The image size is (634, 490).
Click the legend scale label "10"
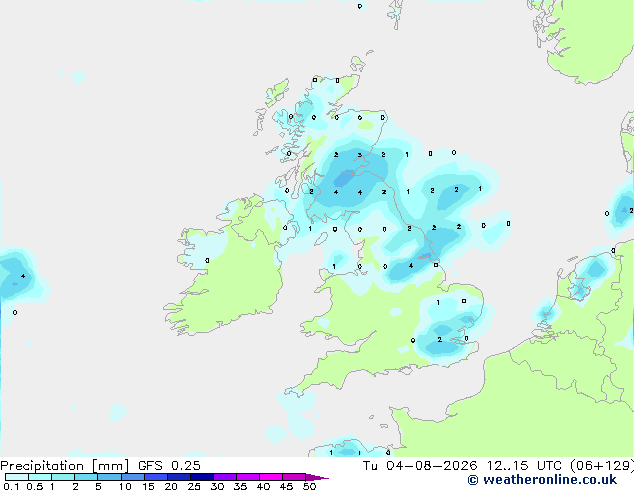pos(125,486)
